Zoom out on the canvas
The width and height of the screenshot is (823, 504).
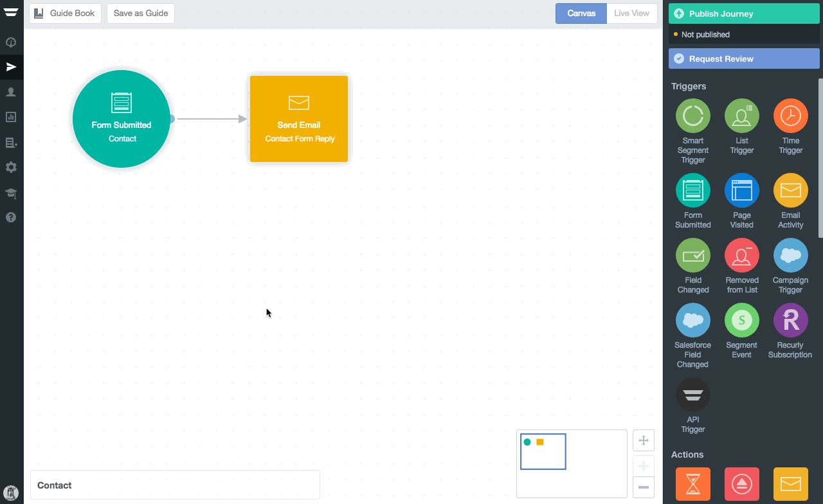(644, 487)
